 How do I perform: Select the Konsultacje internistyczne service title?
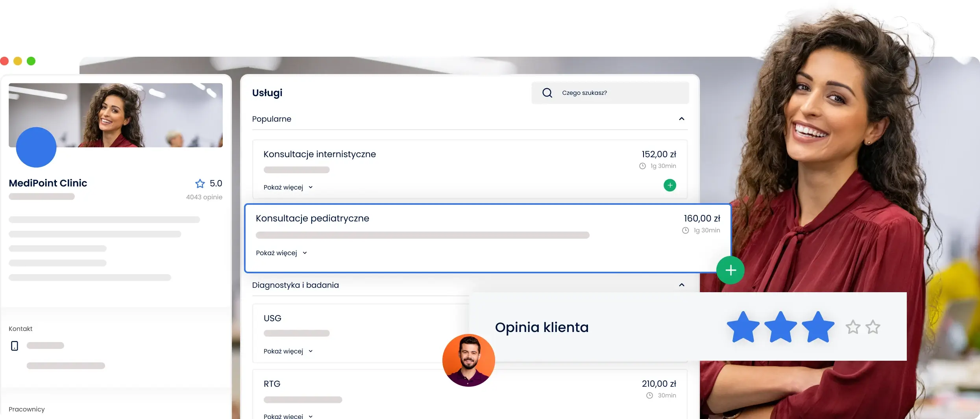coord(320,154)
